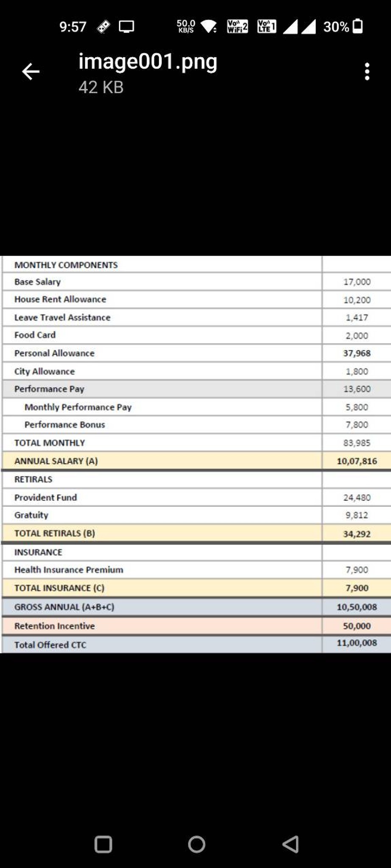Image resolution: width=391 pixels, height=868 pixels.
Task: Tap the network speed indicator showing 50.0 KB/s
Action: [x=185, y=27]
